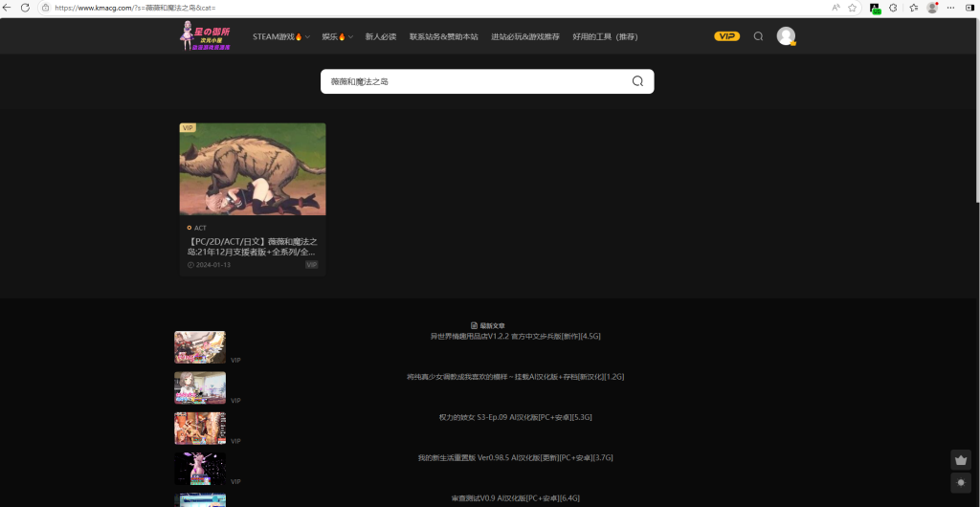Open thumbnail beside 将纯真少女 article
980x507 pixels.
pyautogui.click(x=200, y=387)
